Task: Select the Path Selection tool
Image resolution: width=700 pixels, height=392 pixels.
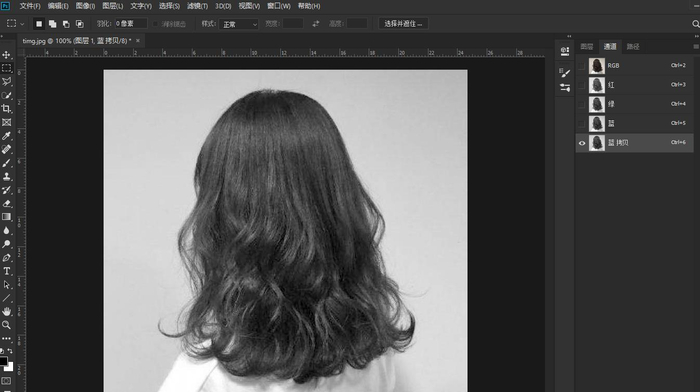Action: click(x=6, y=284)
